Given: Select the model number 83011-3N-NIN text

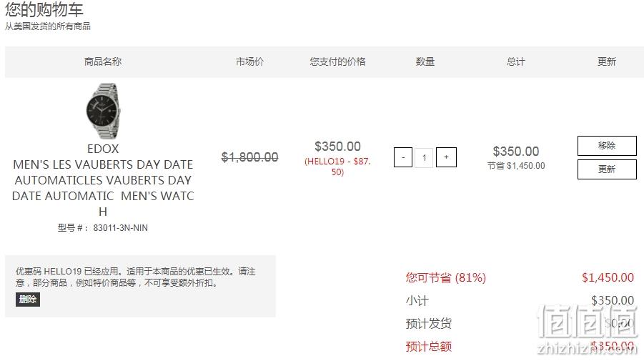Looking at the screenshot, I should pyautogui.click(x=120, y=228).
